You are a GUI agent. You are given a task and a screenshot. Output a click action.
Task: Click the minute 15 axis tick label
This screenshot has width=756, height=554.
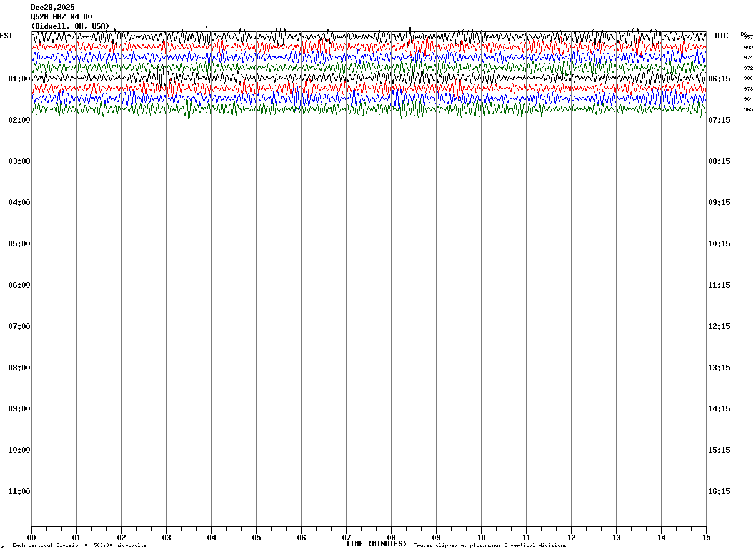tap(706, 538)
